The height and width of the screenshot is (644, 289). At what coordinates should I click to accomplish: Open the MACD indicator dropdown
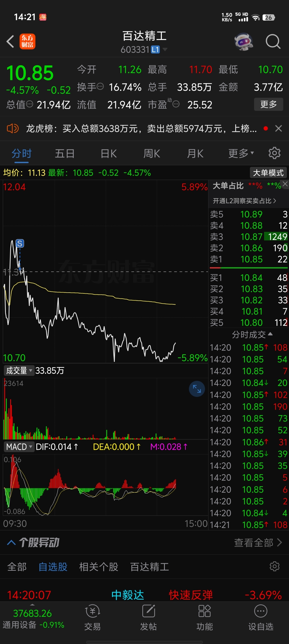tap(19, 447)
